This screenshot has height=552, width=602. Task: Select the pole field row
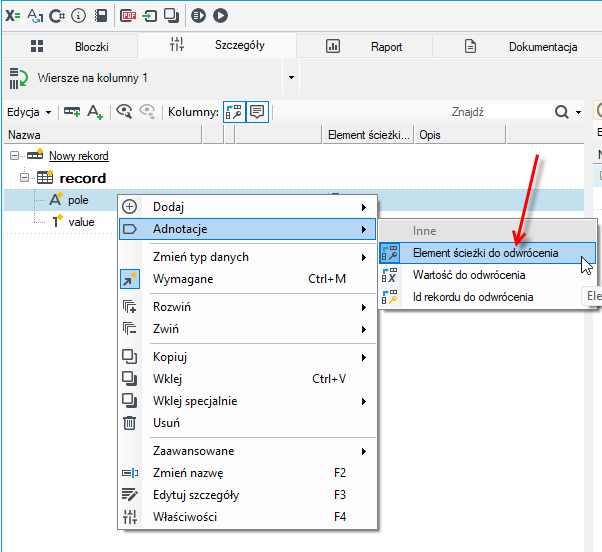[x=78, y=200]
